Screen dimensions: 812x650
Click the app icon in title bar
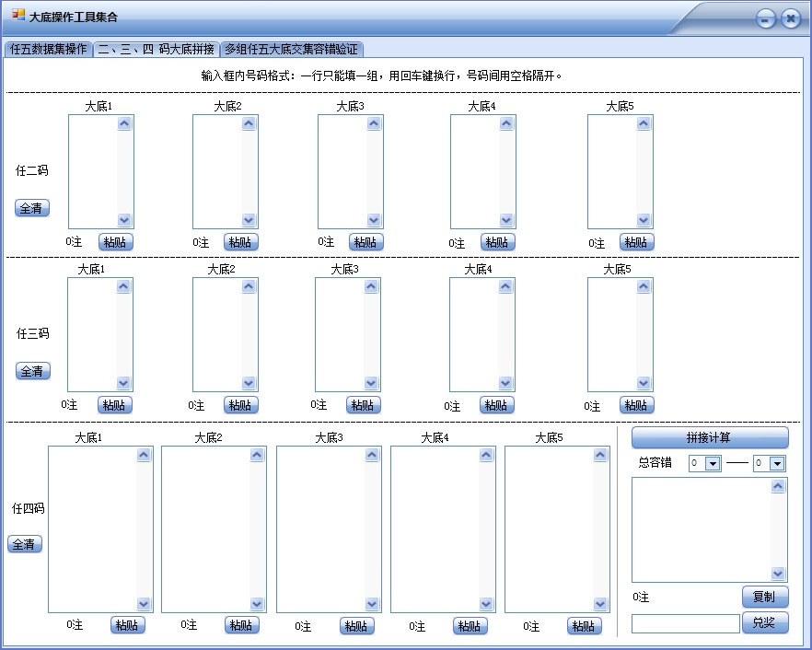[17, 17]
